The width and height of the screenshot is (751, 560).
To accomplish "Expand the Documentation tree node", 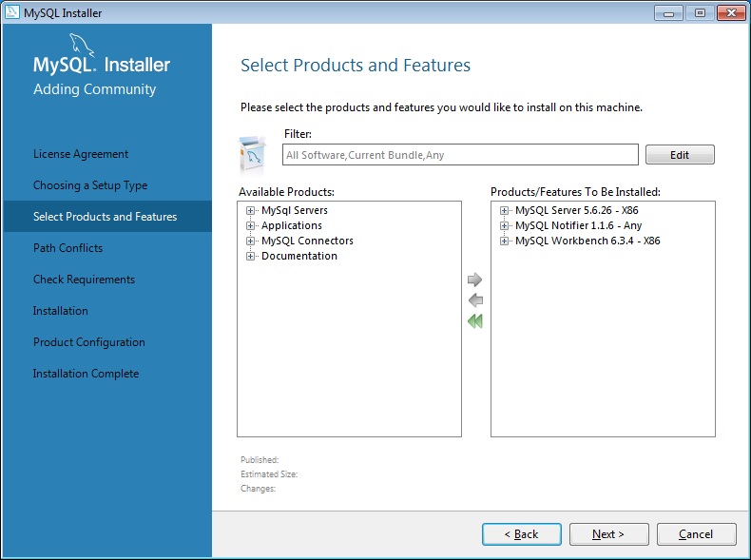I will click(x=251, y=257).
